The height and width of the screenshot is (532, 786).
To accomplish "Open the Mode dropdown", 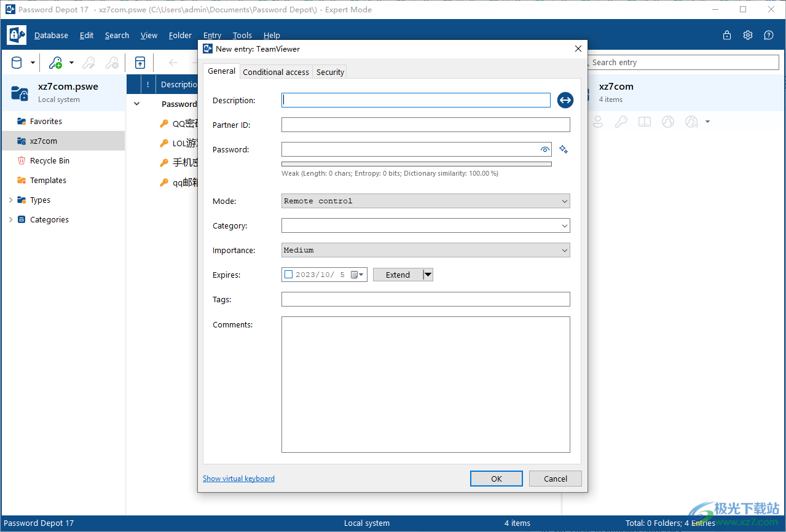I will (425, 201).
